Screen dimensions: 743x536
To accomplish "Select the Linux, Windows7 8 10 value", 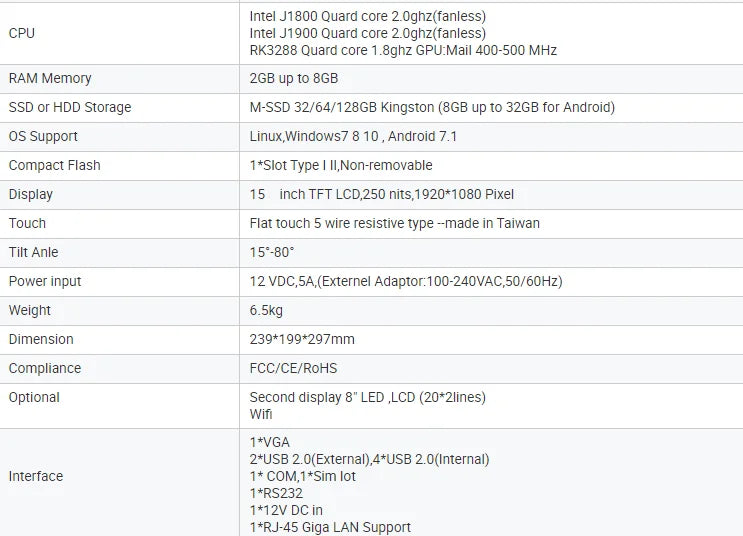I will (353, 136).
